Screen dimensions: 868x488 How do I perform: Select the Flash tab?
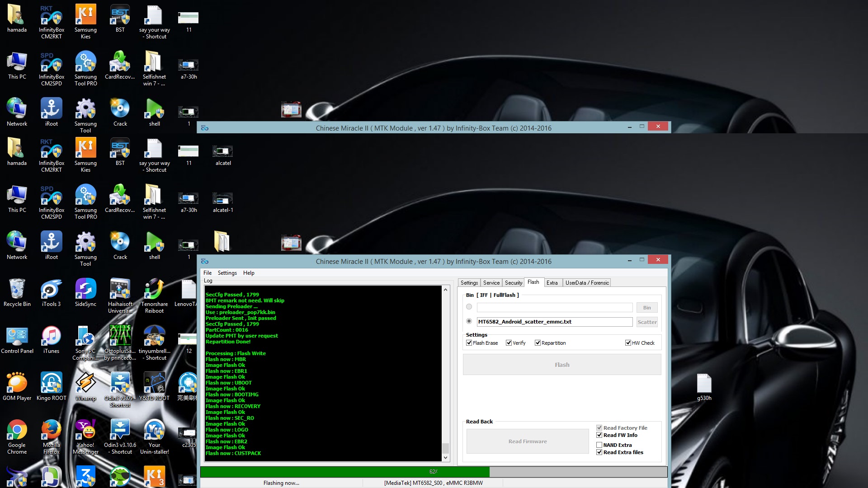click(x=533, y=282)
